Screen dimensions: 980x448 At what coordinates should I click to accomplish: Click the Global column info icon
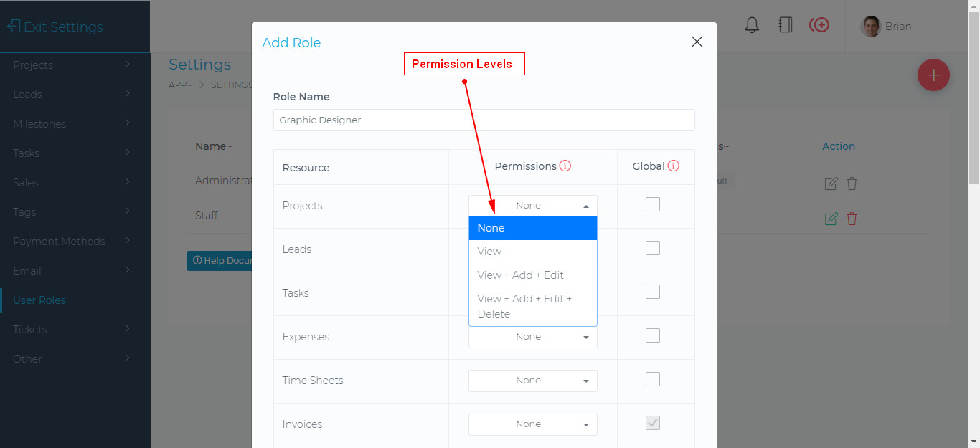(x=674, y=165)
